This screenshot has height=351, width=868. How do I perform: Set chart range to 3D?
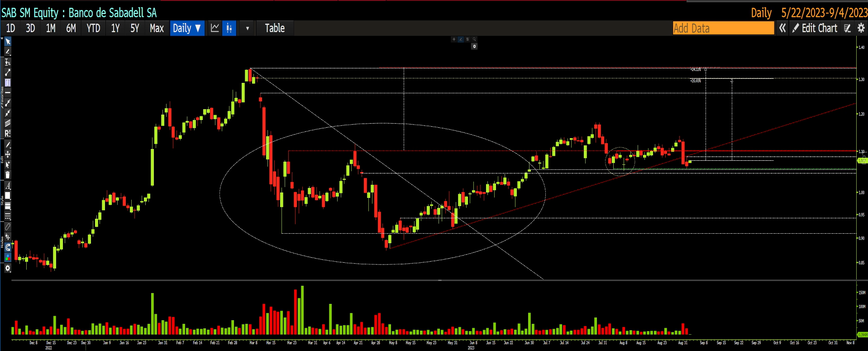coord(30,28)
